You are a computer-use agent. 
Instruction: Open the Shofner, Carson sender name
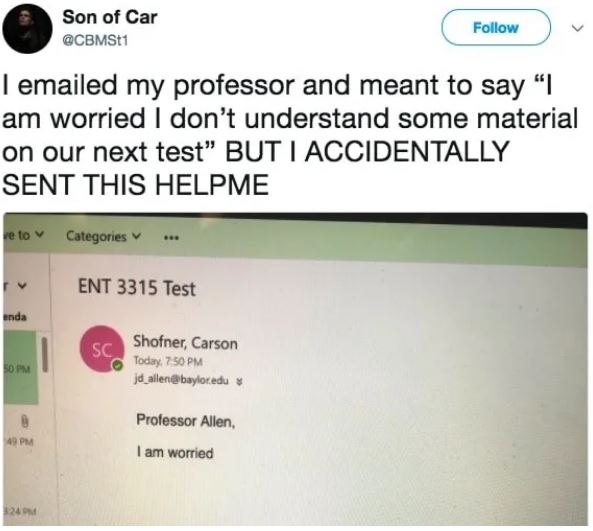pyautogui.click(x=185, y=342)
